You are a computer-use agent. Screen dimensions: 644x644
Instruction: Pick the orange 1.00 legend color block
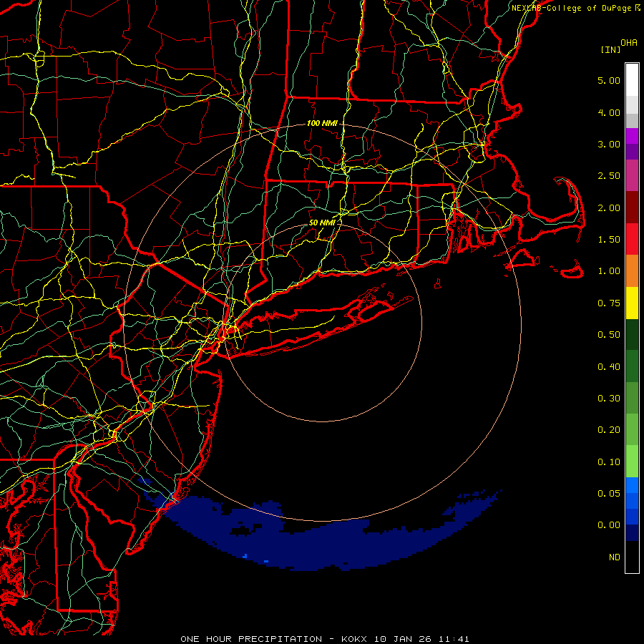632,270
